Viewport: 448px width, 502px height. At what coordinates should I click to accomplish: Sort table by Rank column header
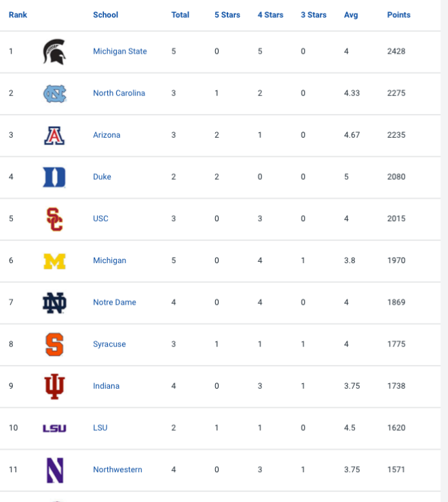click(x=18, y=15)
